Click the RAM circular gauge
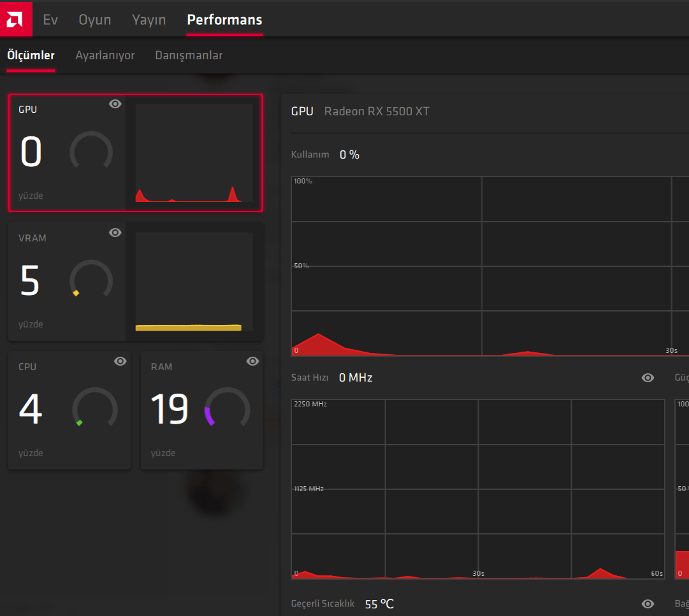The image size is (689, 616). pos(227,408)
